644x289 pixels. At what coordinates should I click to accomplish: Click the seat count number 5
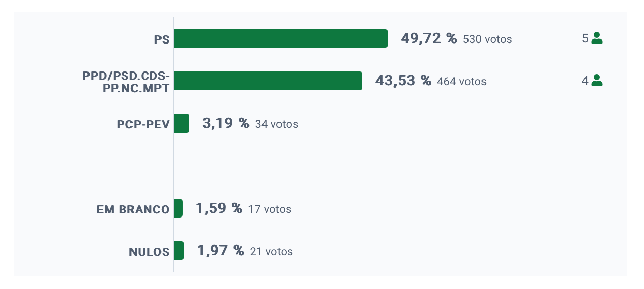click(x=585, y=38)
